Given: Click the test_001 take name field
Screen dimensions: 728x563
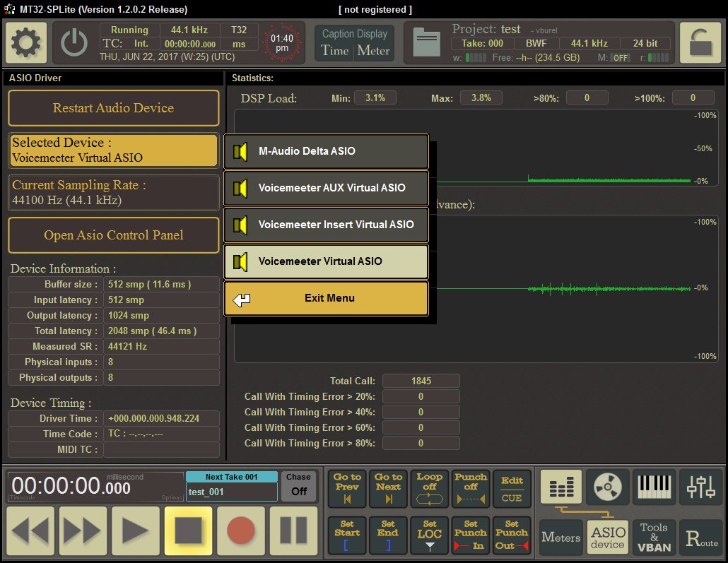Looking at the screenshot, I should pos(232,492).
